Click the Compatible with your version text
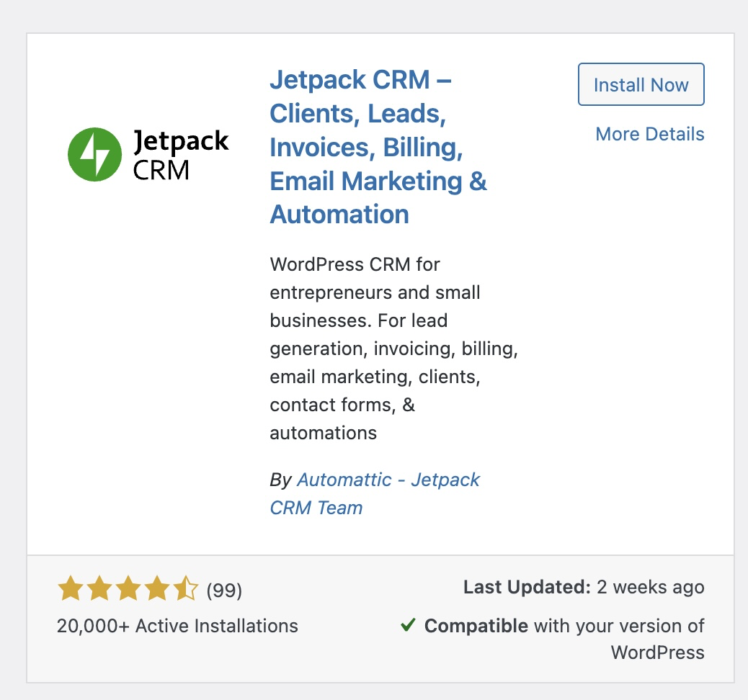 (x=566, y=625)
